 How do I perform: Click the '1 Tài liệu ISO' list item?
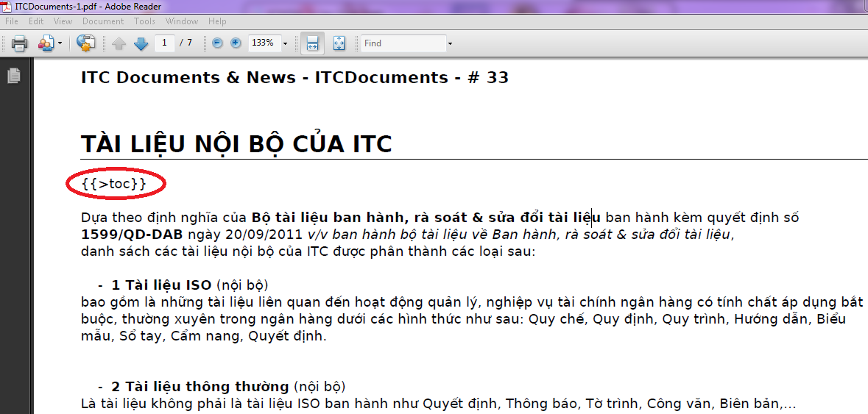point(161,285)
